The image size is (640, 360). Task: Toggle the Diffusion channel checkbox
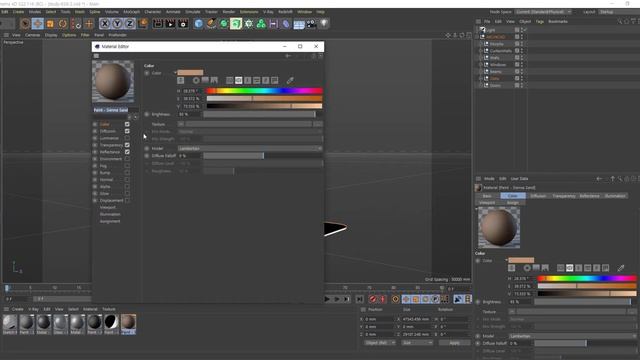(x=127, y=131)
